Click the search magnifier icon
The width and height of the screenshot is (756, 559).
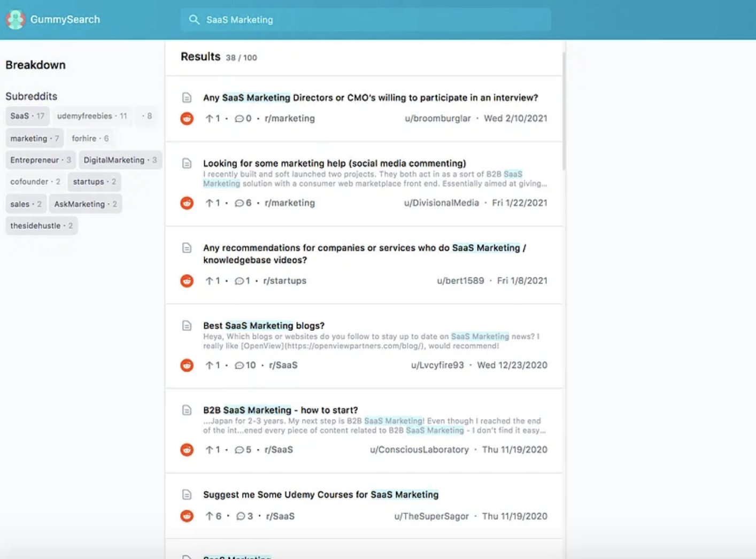(x=194, y=20)
